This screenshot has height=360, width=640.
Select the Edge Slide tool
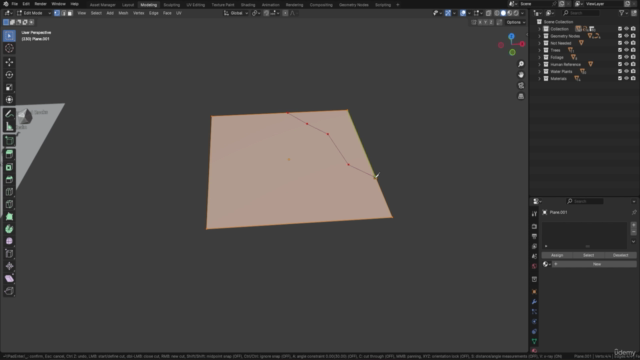[x=9, y=254]
